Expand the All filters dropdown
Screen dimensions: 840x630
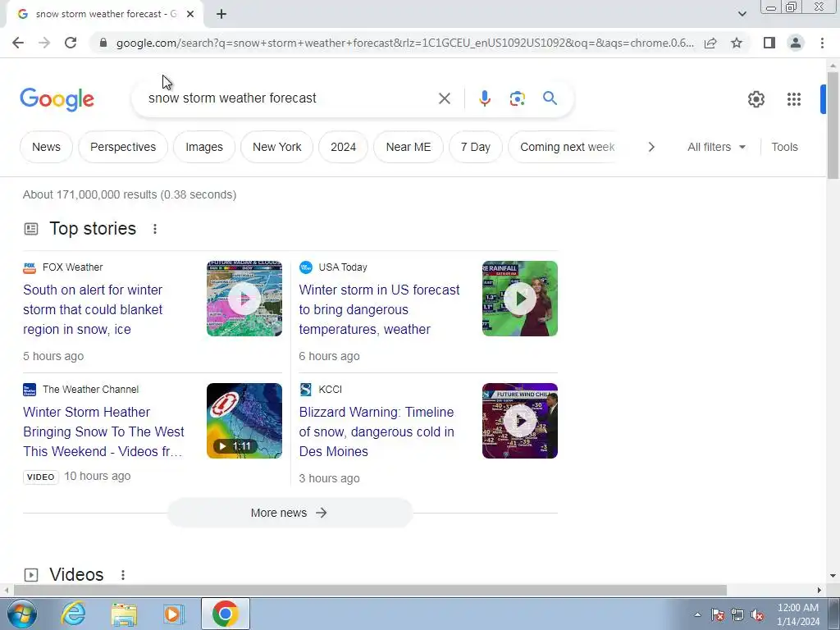click(716, 147)
